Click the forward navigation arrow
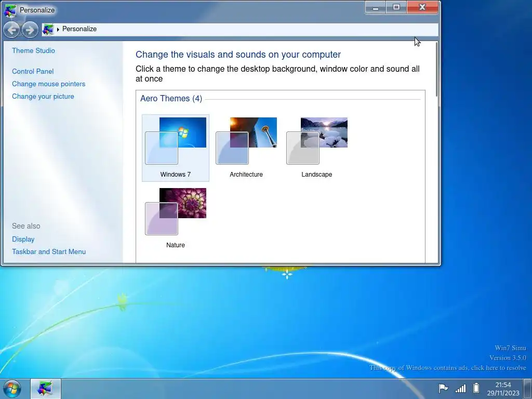This screenshot has height=399, width=532. 30,30
